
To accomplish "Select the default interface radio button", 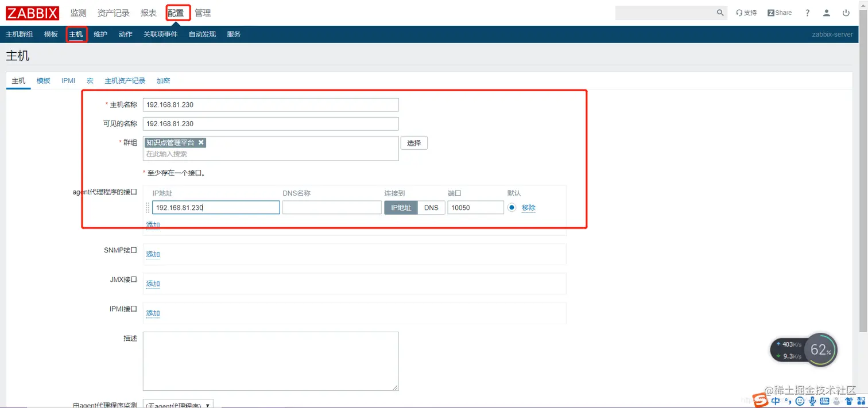I will click(511, 207).
